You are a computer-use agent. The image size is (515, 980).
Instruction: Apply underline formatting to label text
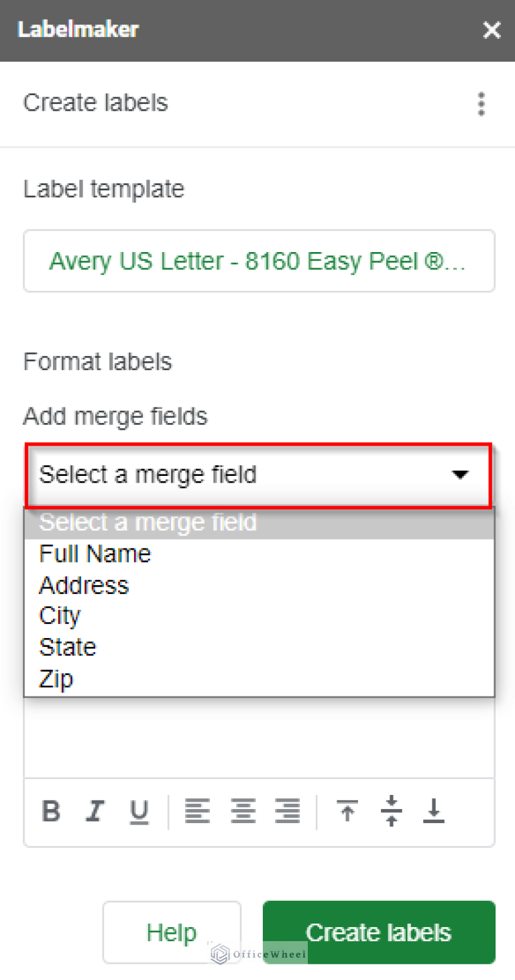(139, 811)
